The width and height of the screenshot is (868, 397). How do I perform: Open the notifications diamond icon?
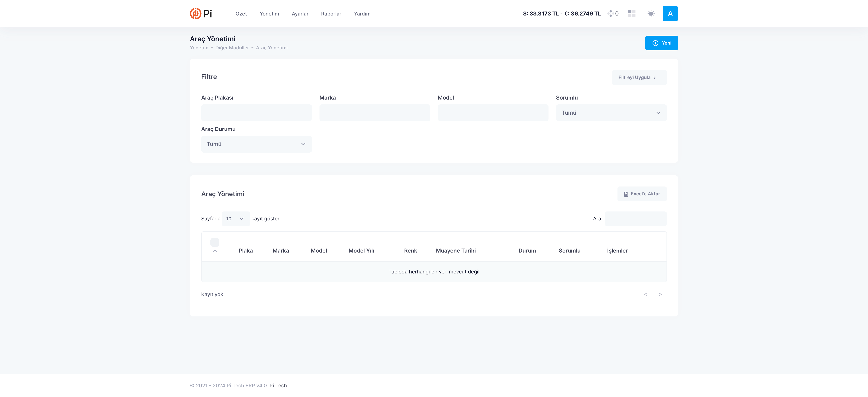click(x=610, y=14)
